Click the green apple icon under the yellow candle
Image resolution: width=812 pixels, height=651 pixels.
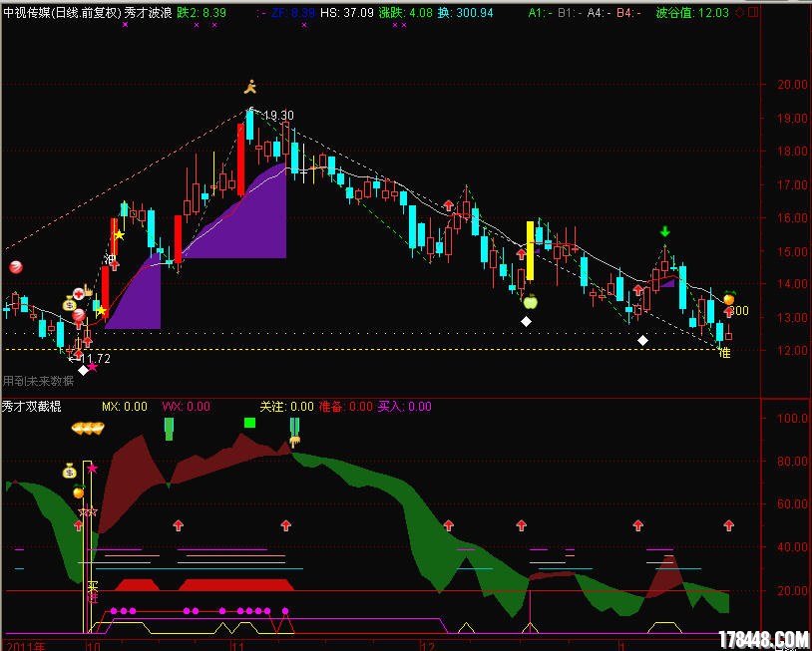click(530, 301)
